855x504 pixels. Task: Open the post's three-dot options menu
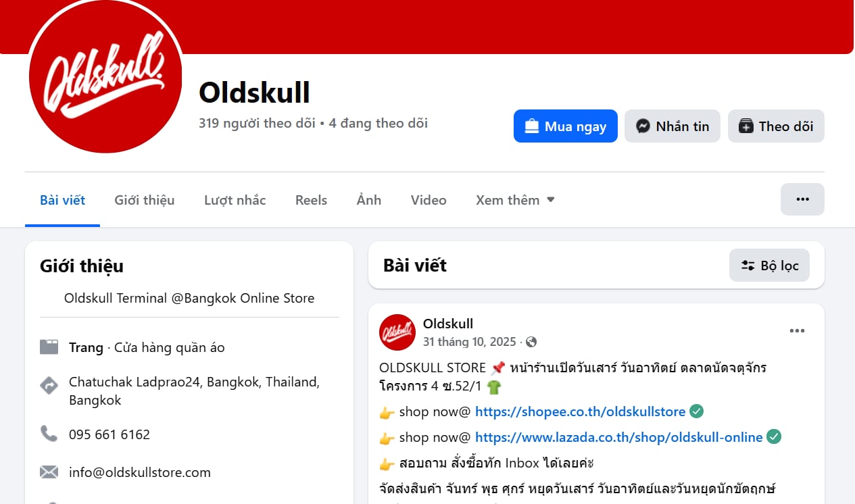(x=798, y=330)
